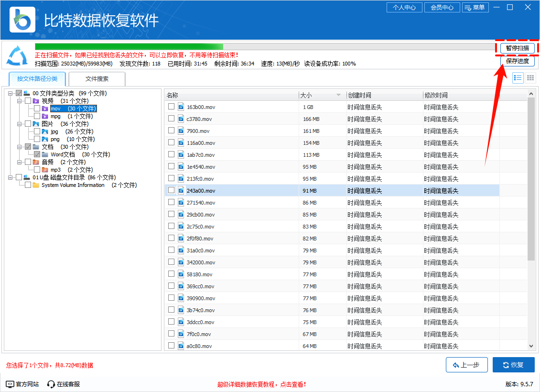Toggle the 00 文件类型分类 root checkbox

pyautogui.click(x=19, y=93)
